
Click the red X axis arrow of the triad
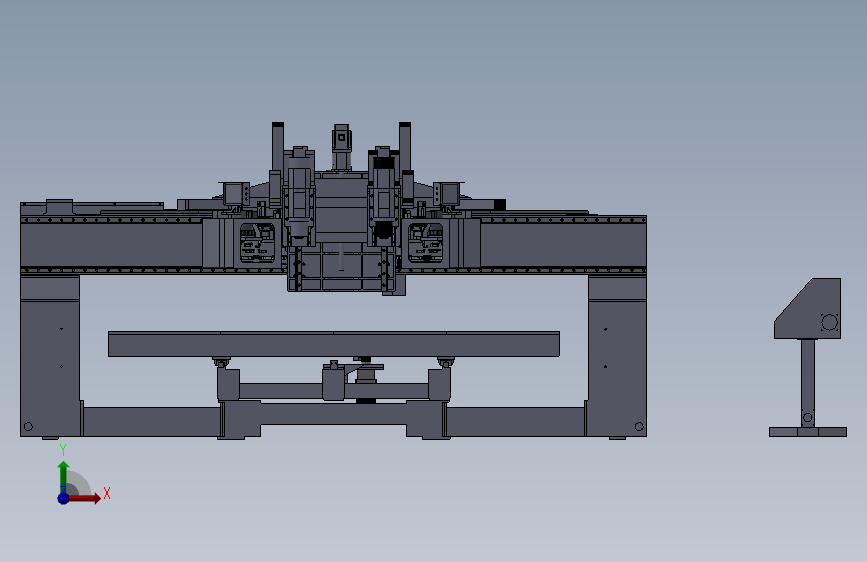[x=84, y=498]
